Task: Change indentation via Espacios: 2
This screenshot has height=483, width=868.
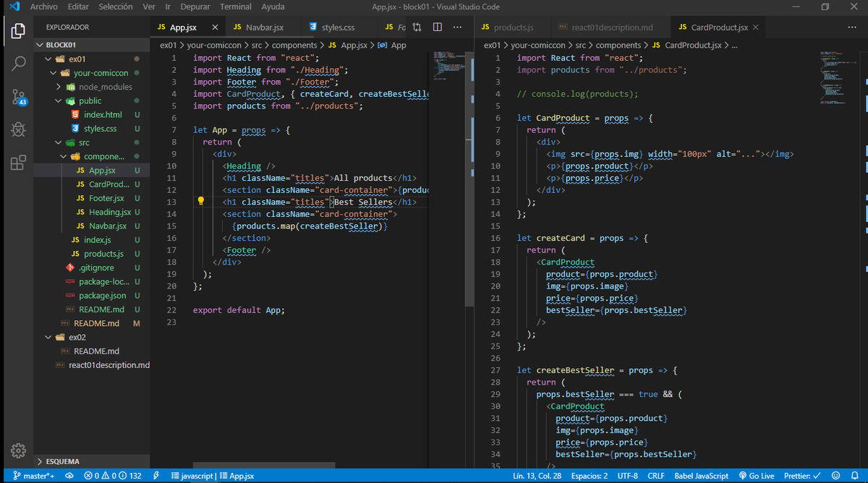Action: pos(590,476)
